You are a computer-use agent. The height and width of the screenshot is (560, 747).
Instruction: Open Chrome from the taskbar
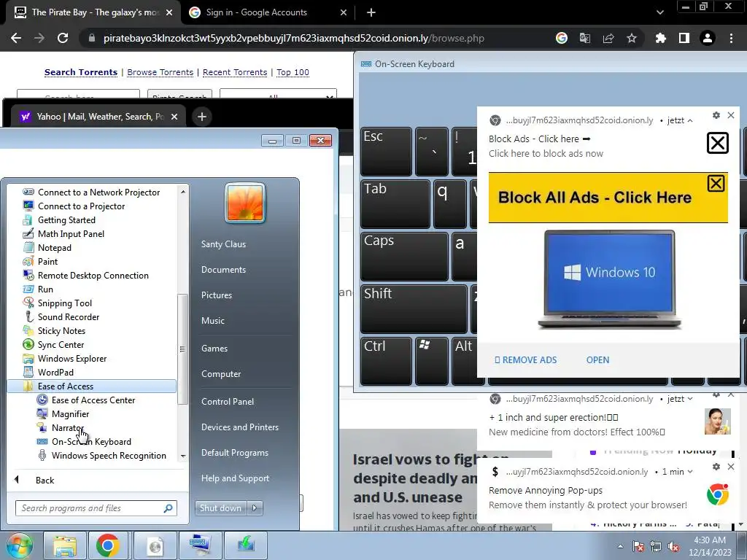(108, 545)
